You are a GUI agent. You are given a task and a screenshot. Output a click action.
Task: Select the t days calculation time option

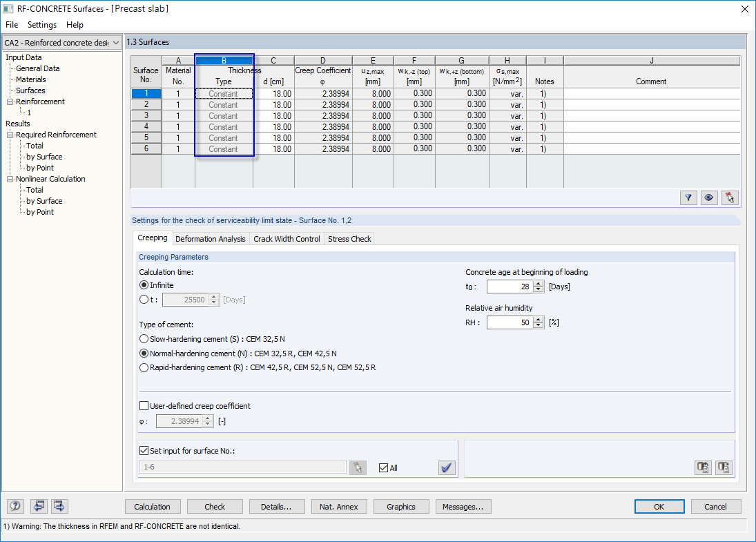pos(144,300)
